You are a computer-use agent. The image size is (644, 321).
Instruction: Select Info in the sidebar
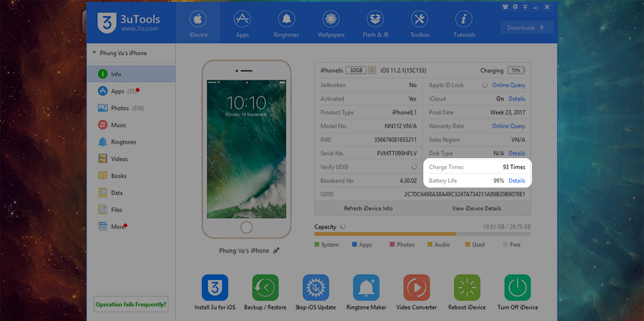click(x=131, y=74)
